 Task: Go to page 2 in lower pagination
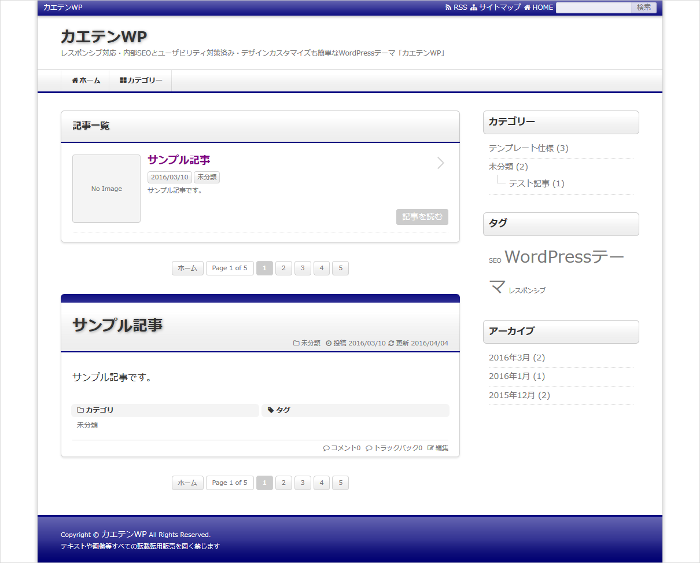tap(283, 483)
